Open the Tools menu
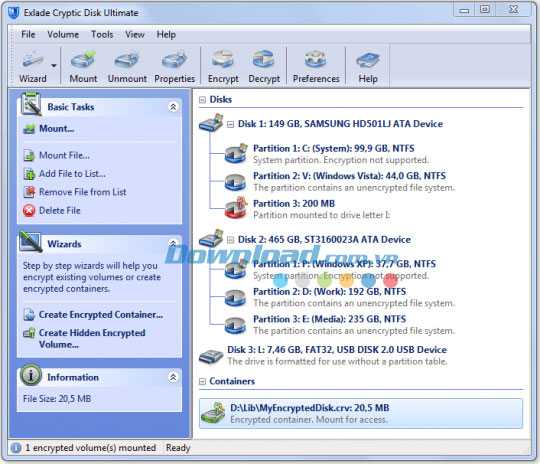This screenshot has width=540, height=464. pyautogui.click(x=102, y=34)
